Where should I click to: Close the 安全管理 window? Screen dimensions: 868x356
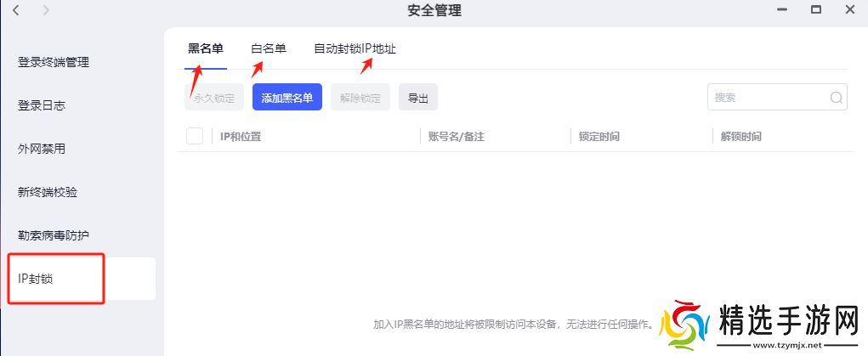[849, 10]
